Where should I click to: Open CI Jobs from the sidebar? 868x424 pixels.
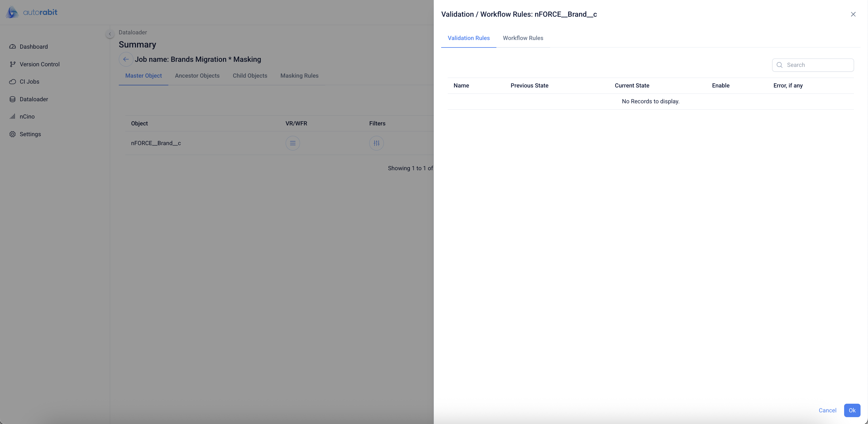pyautogui.click(x=29, y=82)
